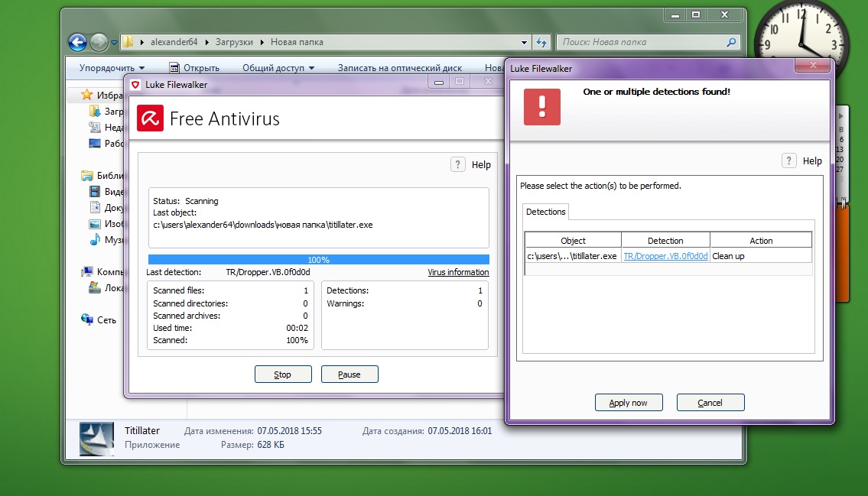Select Новая папка breadcrumb segment
Viewport: 868px width, 496px height.
297,42
